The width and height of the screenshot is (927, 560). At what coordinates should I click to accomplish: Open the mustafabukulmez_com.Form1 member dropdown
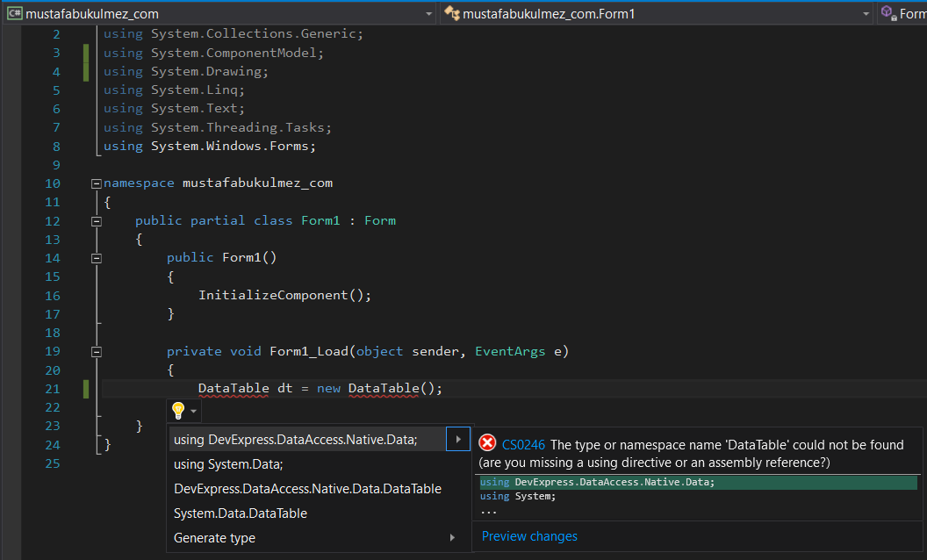[865, 13]
